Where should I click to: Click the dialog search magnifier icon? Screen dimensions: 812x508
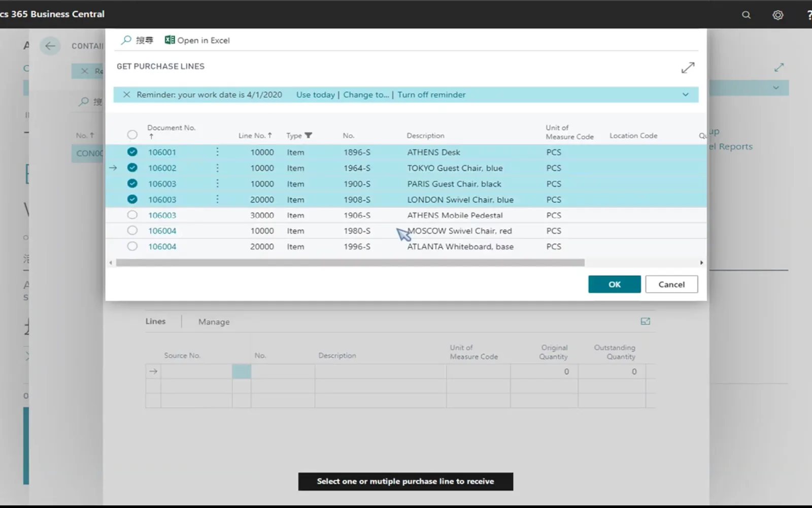[126, 40]
